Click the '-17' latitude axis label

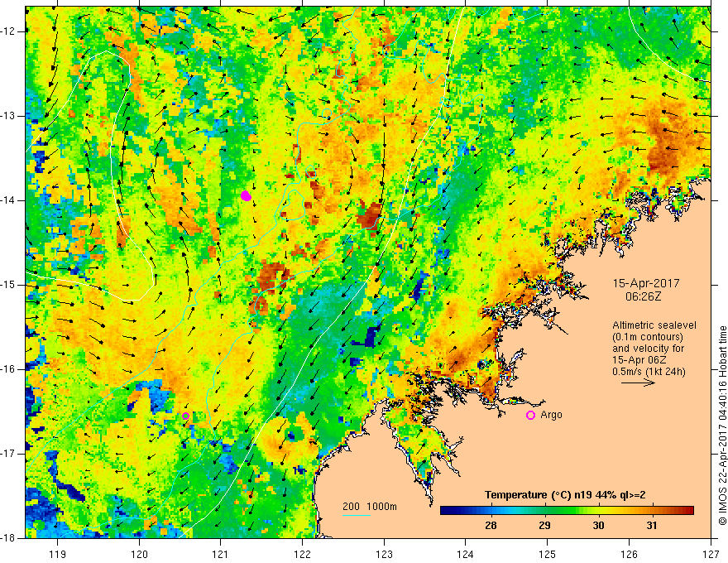9,454
